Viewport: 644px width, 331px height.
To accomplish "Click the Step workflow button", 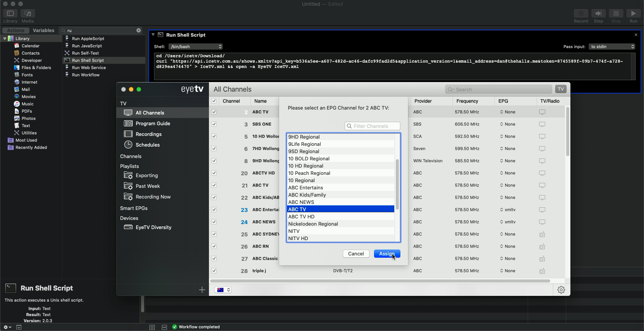I will click(x=598, y=14).
